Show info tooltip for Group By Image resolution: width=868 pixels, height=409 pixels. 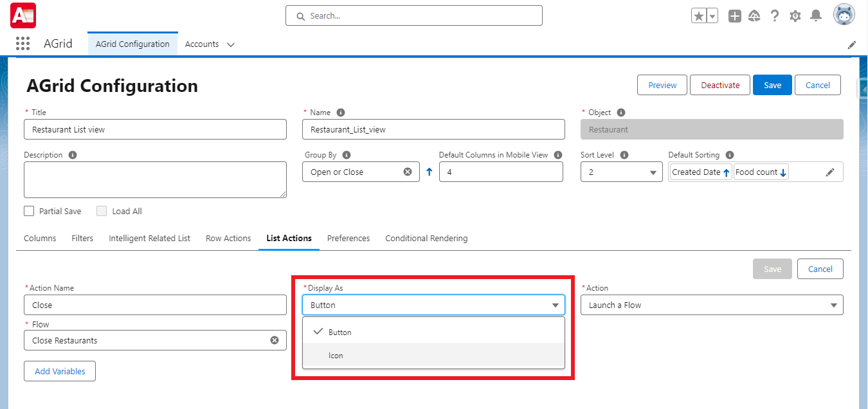(347, 155)
